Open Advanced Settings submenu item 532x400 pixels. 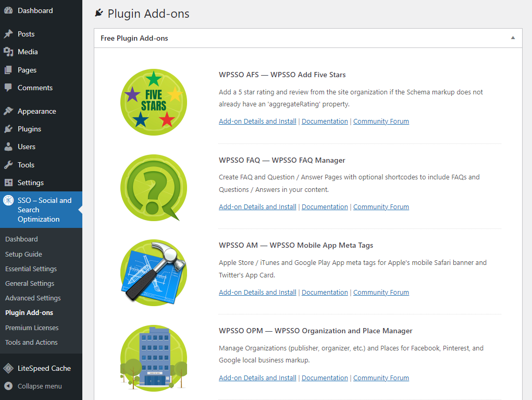pos(33,298)
